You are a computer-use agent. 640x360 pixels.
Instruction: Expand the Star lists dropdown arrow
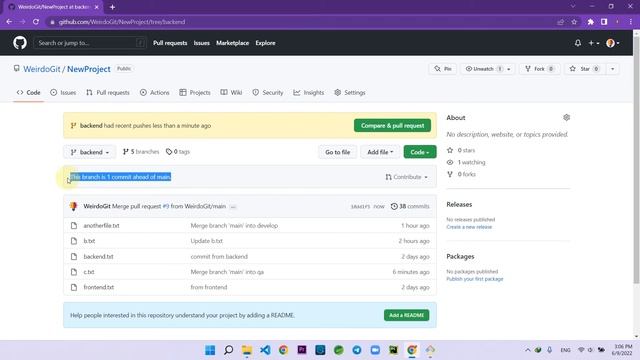pos(613,69)
